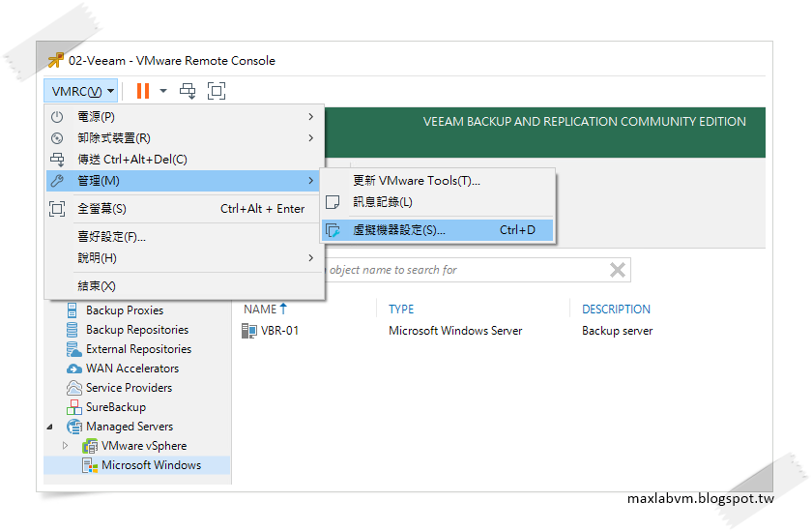
Task: Click the note icon beside 訊息記錄(L)
Action: (333, 202)
